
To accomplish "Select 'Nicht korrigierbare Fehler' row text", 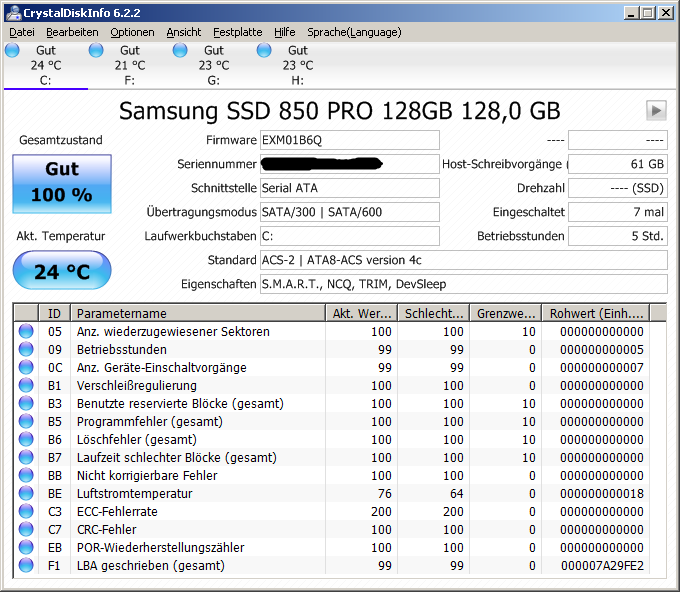I will 147,475.
